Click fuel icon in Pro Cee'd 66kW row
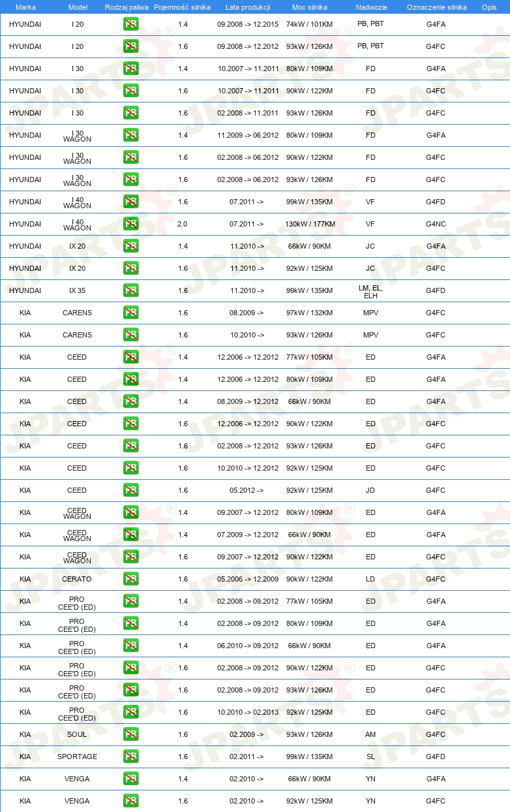 (x=130, y=646)
